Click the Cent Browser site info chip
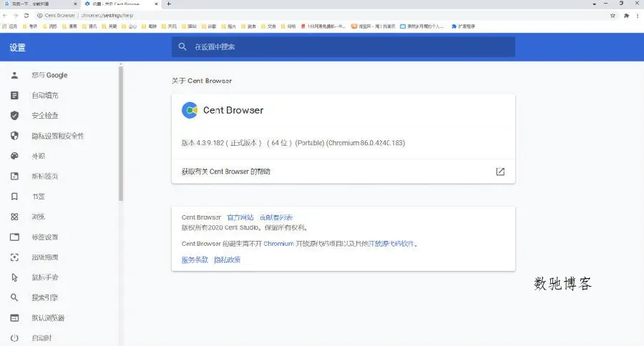The image size is (644, 346). pos(56,15)
